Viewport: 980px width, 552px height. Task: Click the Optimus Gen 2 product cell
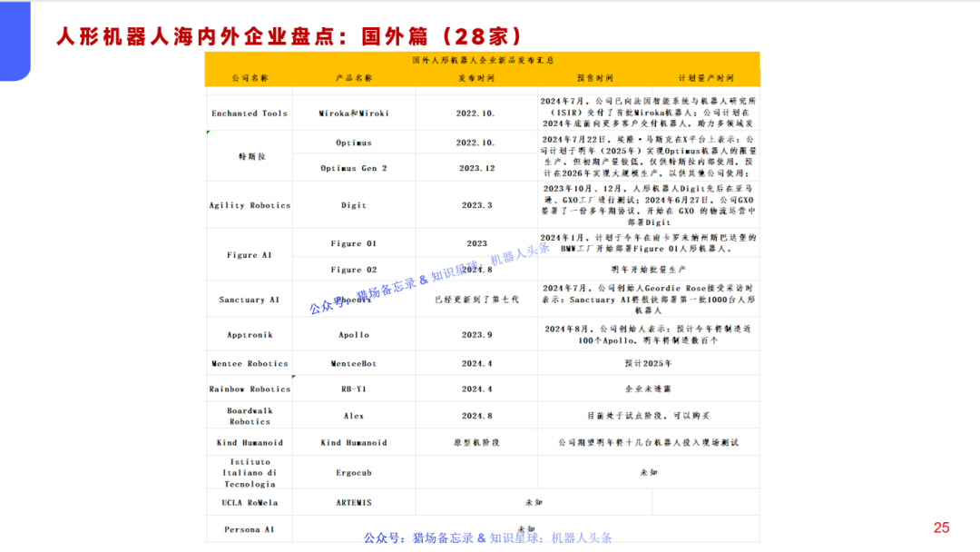click(x=354, y=168)
